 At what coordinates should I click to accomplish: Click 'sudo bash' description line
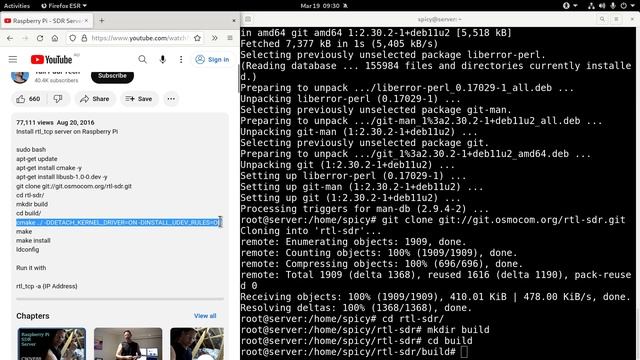[x=31, y=149]
